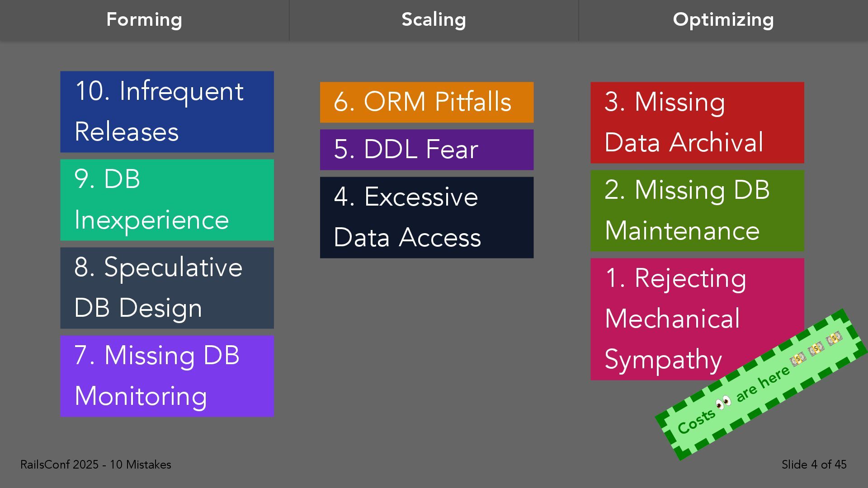Click the eyes emoji in Costs banner

723,402
